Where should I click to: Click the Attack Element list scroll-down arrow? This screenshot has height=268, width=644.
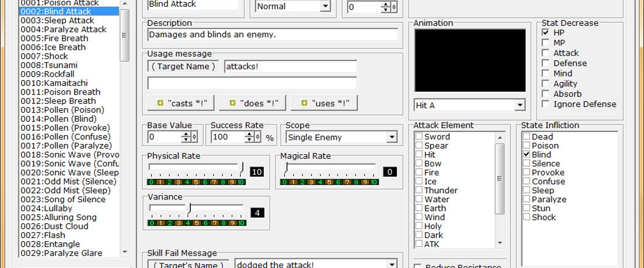[x=500, y=243]
